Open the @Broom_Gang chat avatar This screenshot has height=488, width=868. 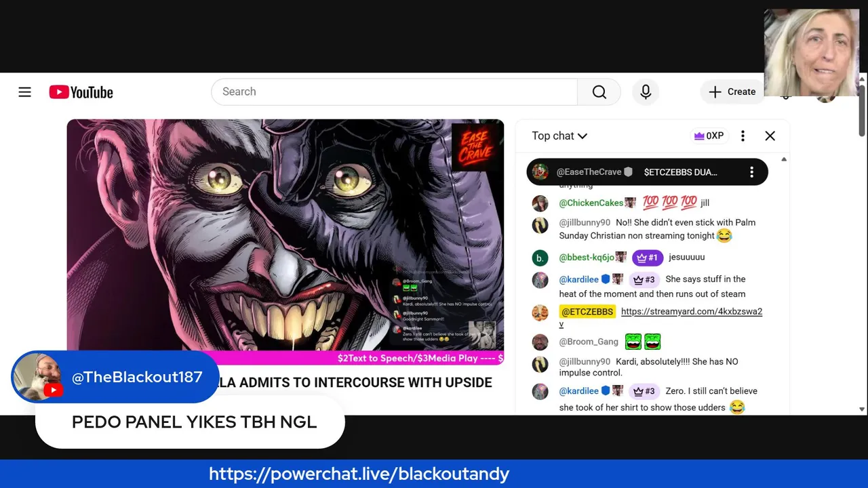540,342
